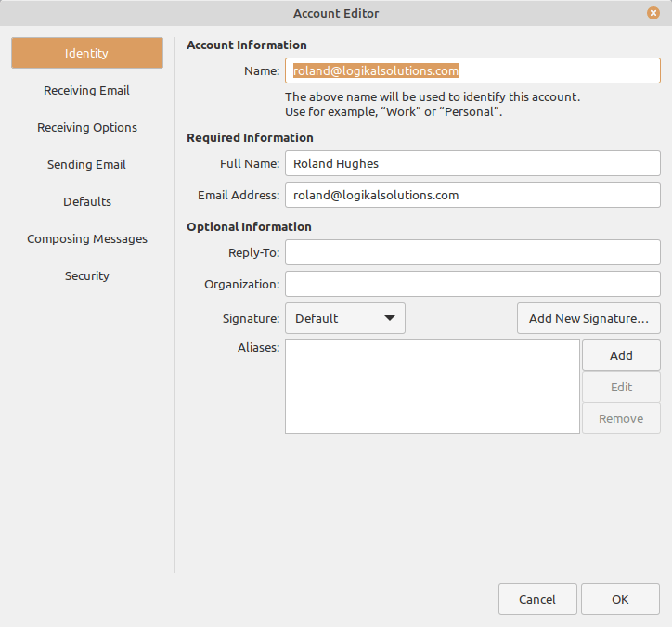Image resolution: width=672 pixels, height=627 pixels.
Task: Open the Receiving Options page
Action: click(x=86, y=127)
